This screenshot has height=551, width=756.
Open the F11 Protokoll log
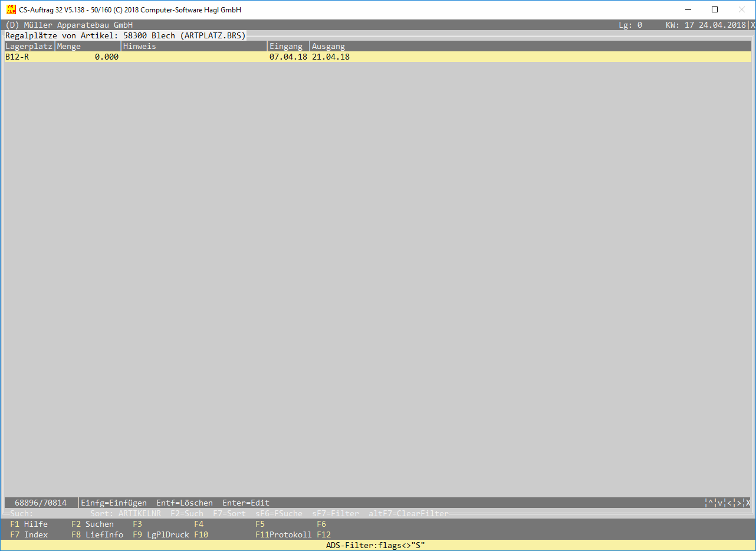(284, 534)
